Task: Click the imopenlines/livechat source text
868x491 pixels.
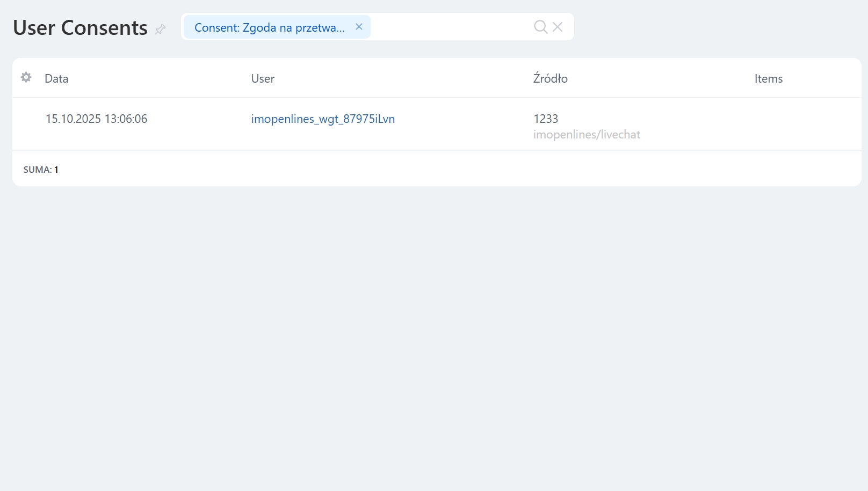Action: coord(587,135)
